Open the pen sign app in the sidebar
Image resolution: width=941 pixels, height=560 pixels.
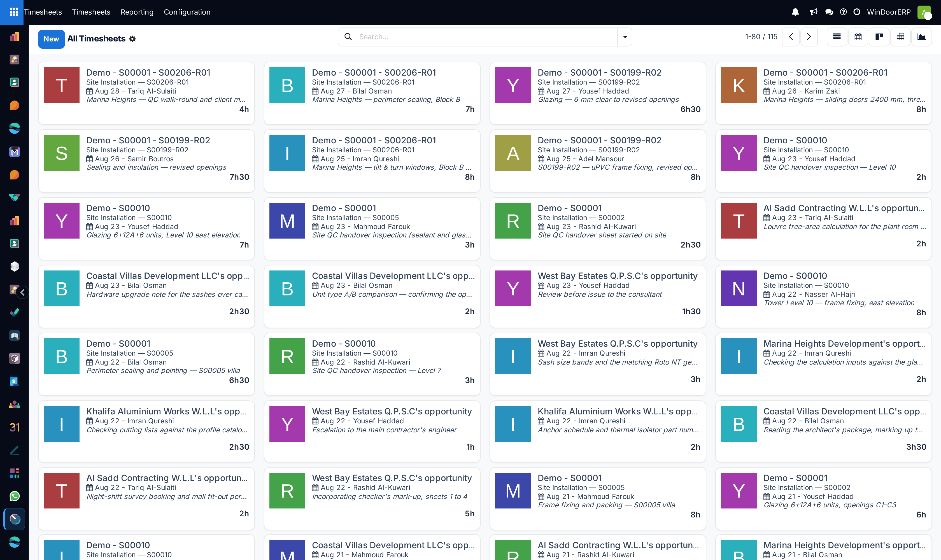coord(14,450)
